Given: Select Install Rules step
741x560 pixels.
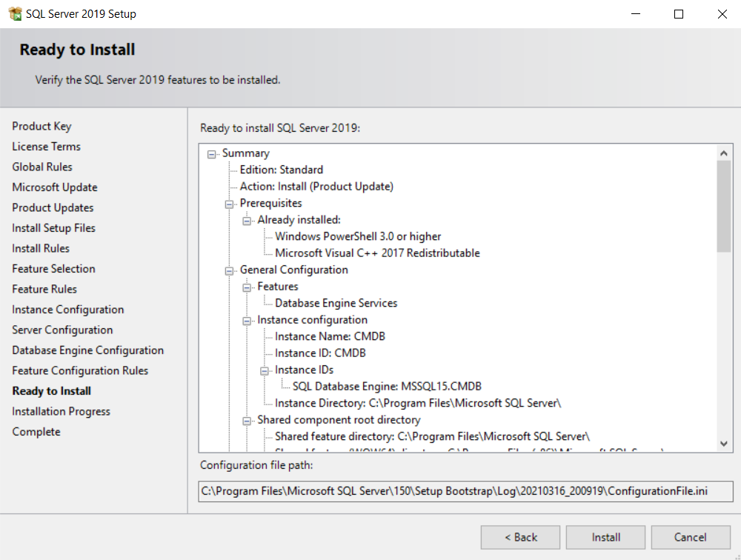Looking at the screenshot, I should tap(41, 248).
